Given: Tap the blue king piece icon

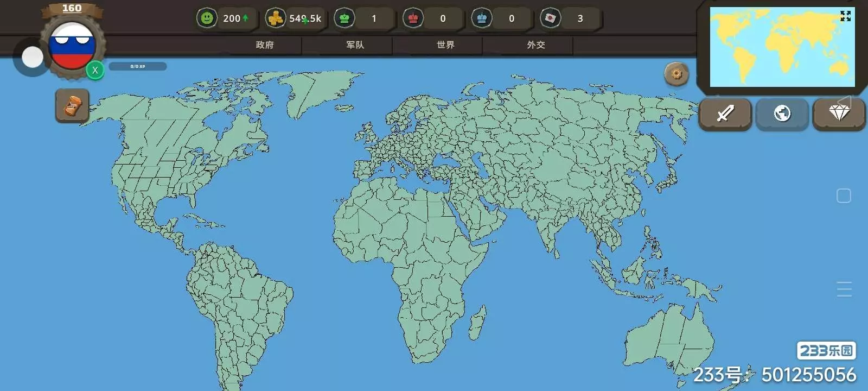Looking at the screenshot, I should pos(482,18).
